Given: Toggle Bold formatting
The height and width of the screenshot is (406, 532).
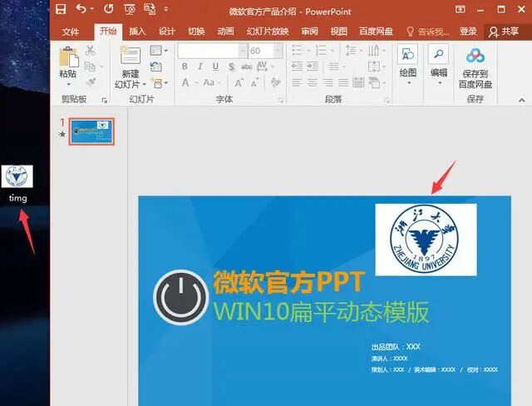Looking at the screenshot, I should 185,67.
